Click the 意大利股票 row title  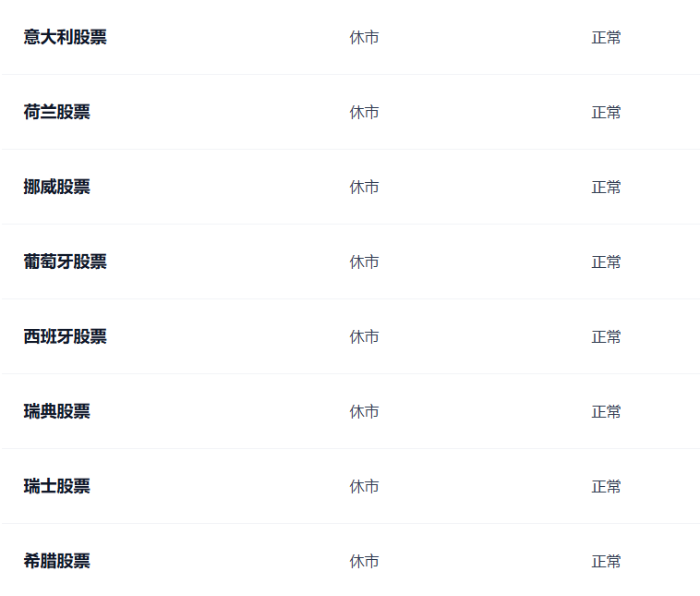pyautogui.click(x=65, y=37)
